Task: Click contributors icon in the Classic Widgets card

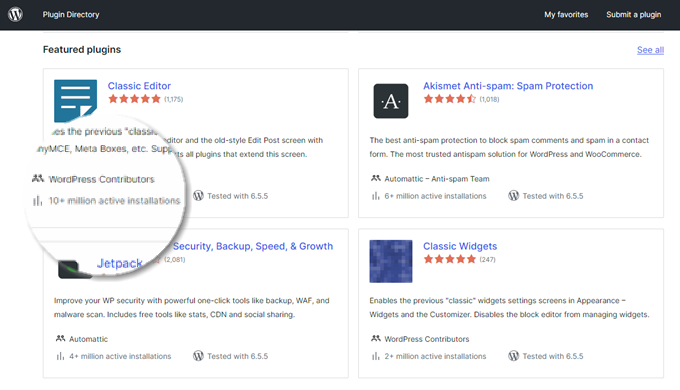Action: [x=376, y=338]
